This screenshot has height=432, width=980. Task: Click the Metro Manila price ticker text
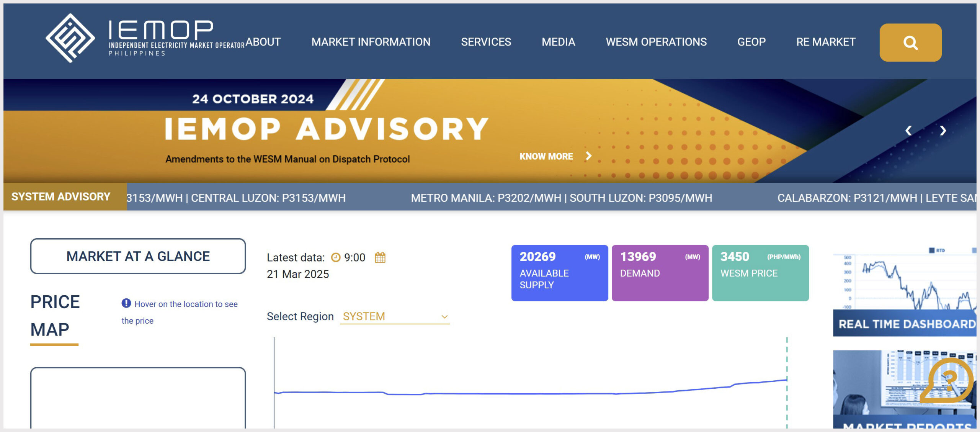coord(486,198)
